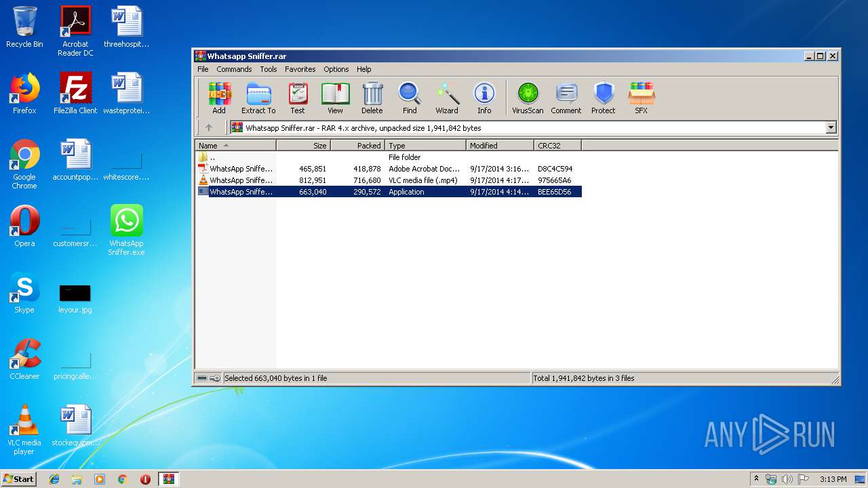Screen dimensions: 868x488
Task: Open Recycle Bin on the desktop
Action: point(24,27)
